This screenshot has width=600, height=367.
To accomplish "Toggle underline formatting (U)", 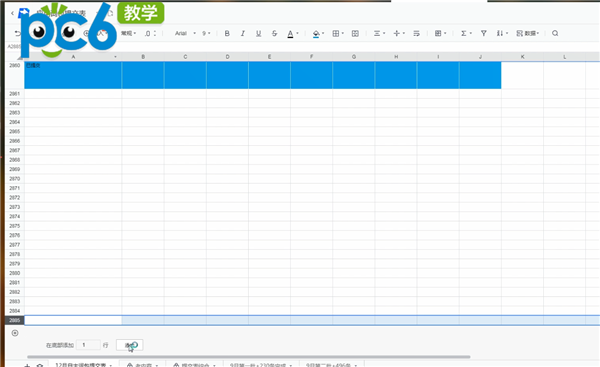I will (x=258, y=33).
